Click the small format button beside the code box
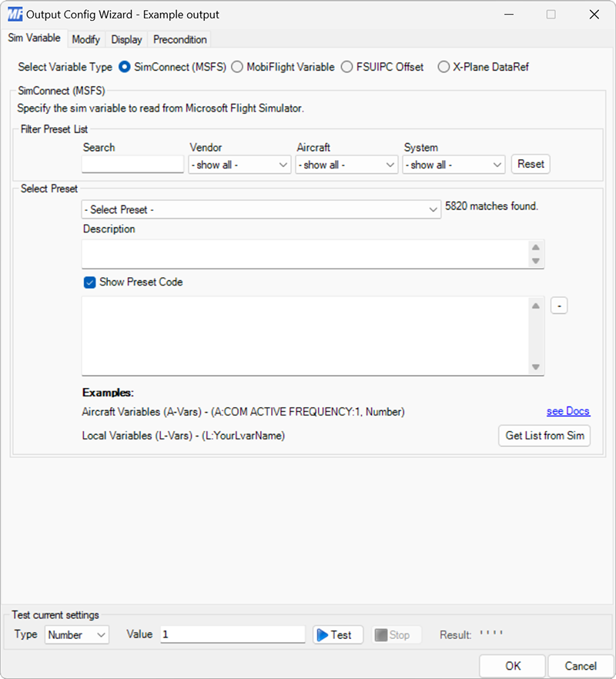This screenshot has height=679, width=616. 559,305
